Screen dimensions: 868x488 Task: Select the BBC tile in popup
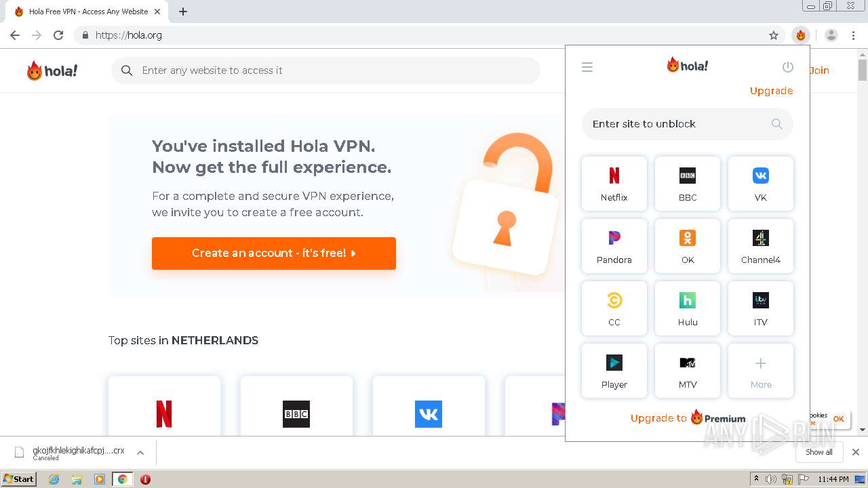688,184
